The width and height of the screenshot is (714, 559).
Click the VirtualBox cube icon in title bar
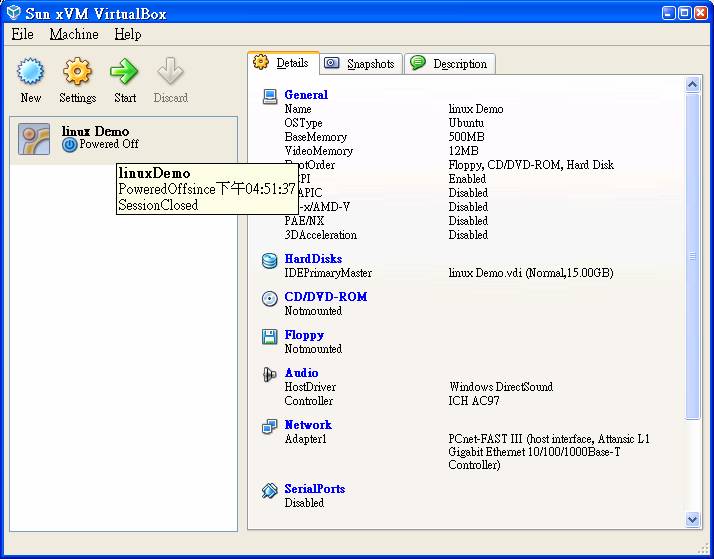click(x=14, y=12)
